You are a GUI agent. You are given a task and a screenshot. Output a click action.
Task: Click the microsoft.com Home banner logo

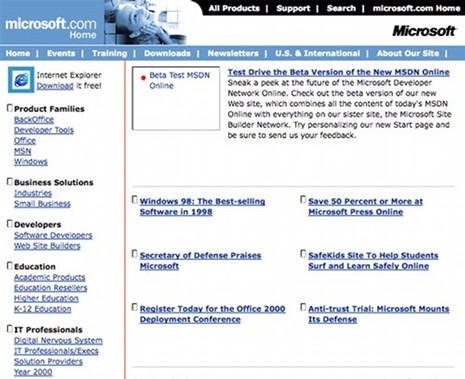(x=51, y=28)
